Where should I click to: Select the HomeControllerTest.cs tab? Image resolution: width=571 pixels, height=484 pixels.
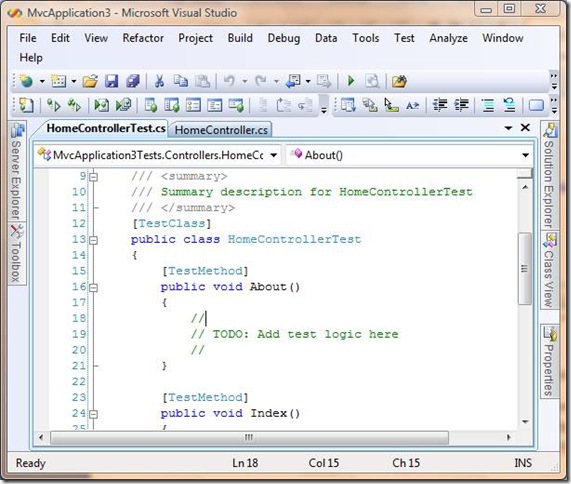106,128
